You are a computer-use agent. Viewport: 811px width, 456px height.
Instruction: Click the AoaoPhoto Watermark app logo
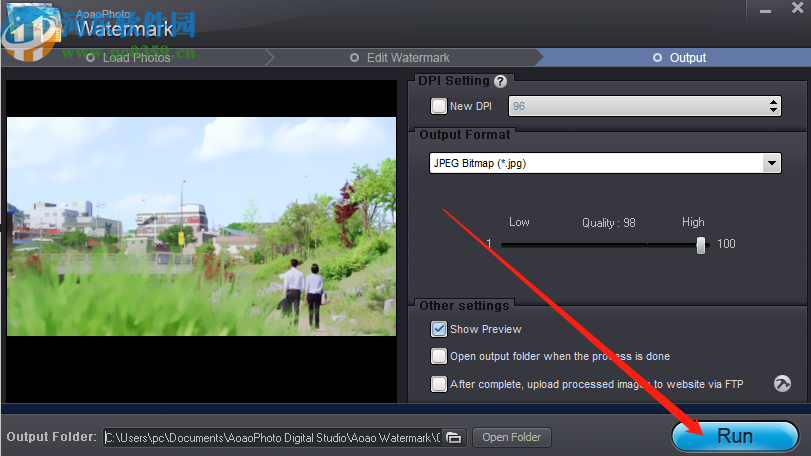[x=31, y=31]
